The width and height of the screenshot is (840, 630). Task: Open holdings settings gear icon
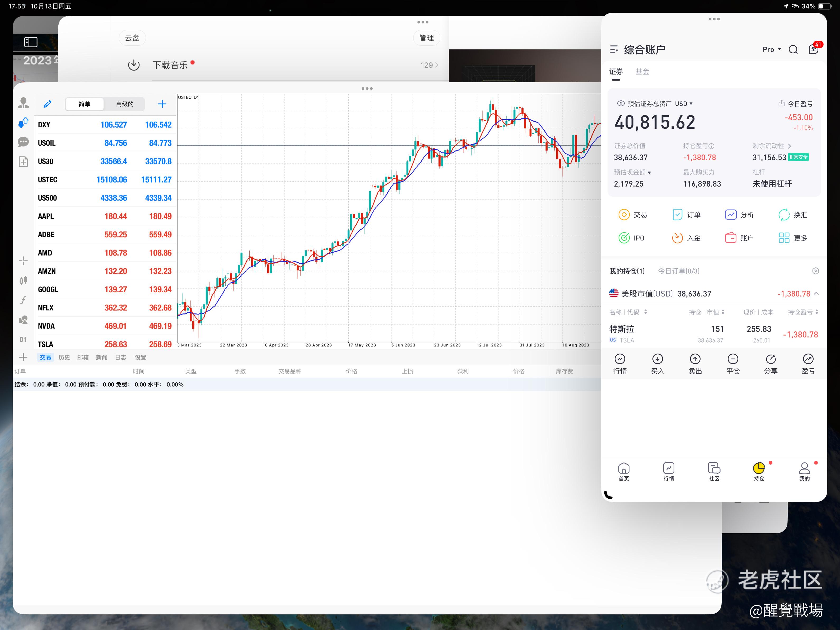click(815, 271)
